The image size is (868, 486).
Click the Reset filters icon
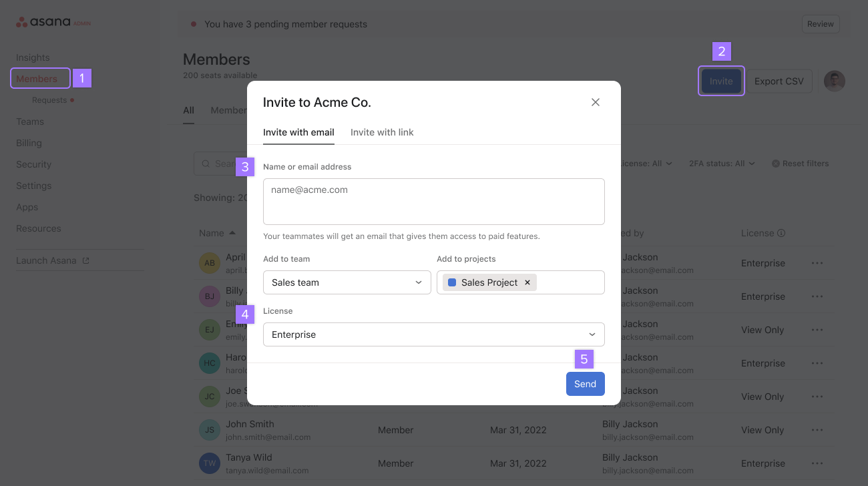tap(775, 163)
